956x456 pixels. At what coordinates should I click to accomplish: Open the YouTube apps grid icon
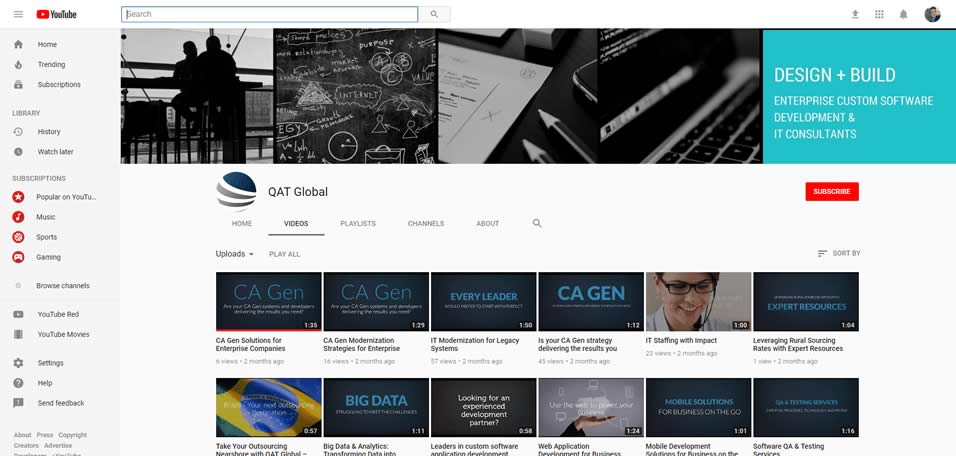coord(879,14)
